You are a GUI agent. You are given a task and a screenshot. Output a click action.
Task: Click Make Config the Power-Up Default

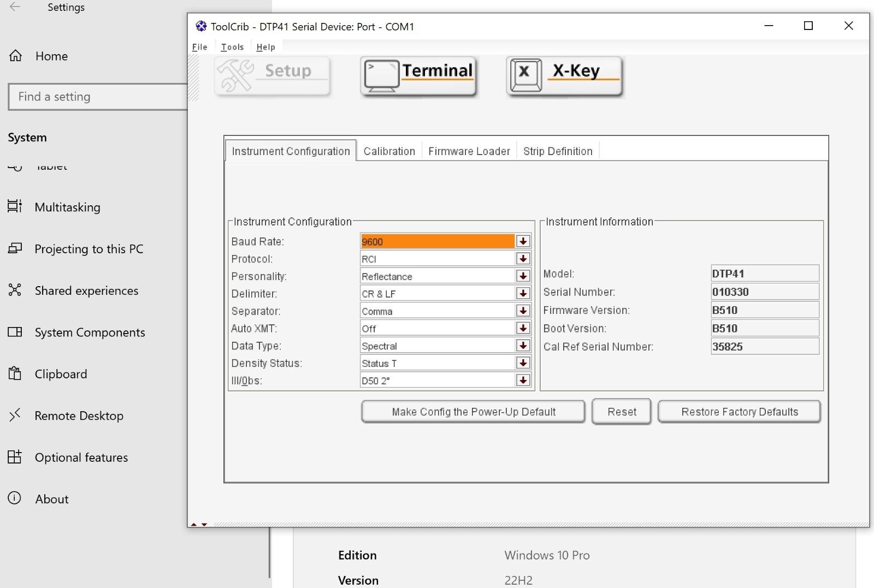[474, 412]
